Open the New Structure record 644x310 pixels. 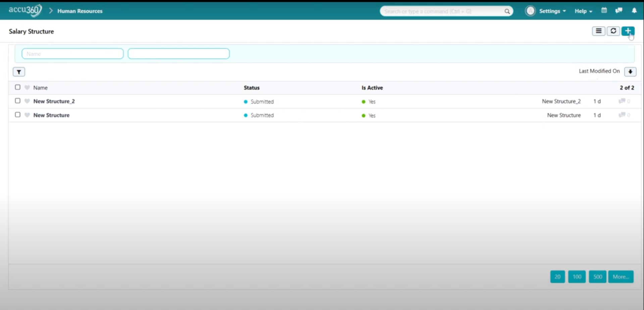[x=51, y=115]
